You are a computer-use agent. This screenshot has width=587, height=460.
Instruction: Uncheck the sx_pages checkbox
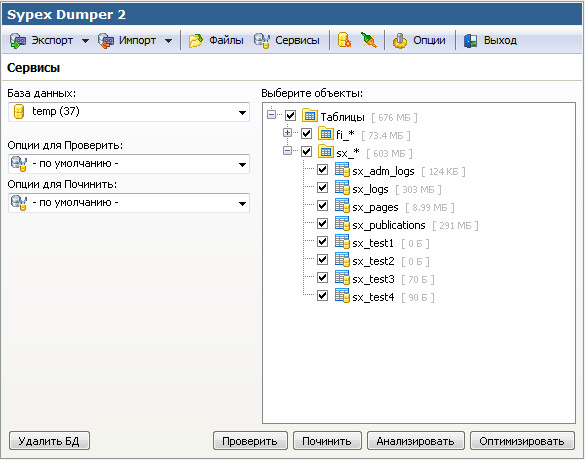click(x=322, y=205)
